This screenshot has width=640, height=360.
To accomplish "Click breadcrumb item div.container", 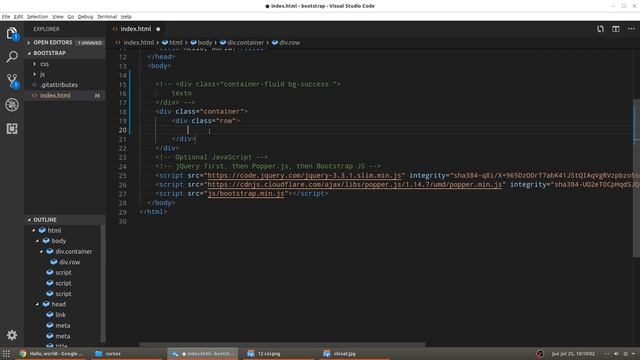I will [242, 42].
